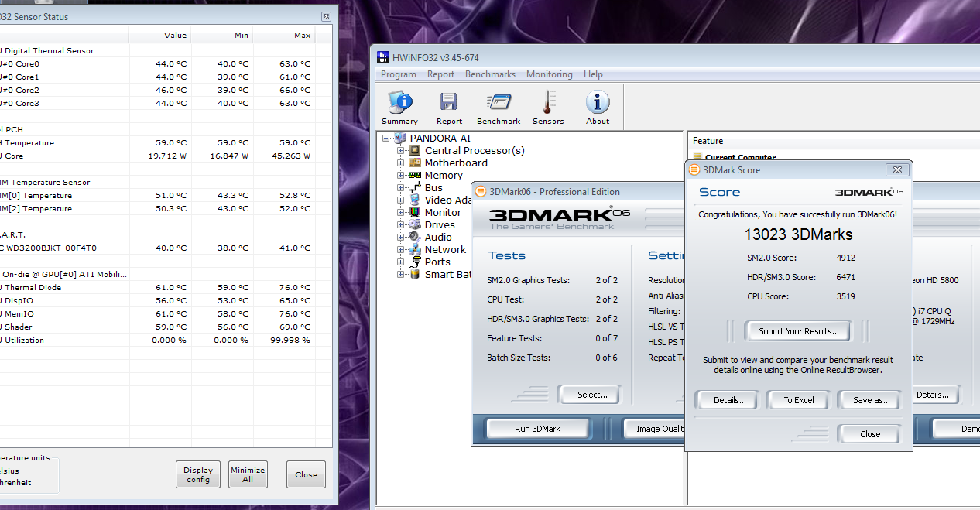Select the Video Adapter icon in tree
The width and height of the screenshot is (980, 510).
click(415, 200)
